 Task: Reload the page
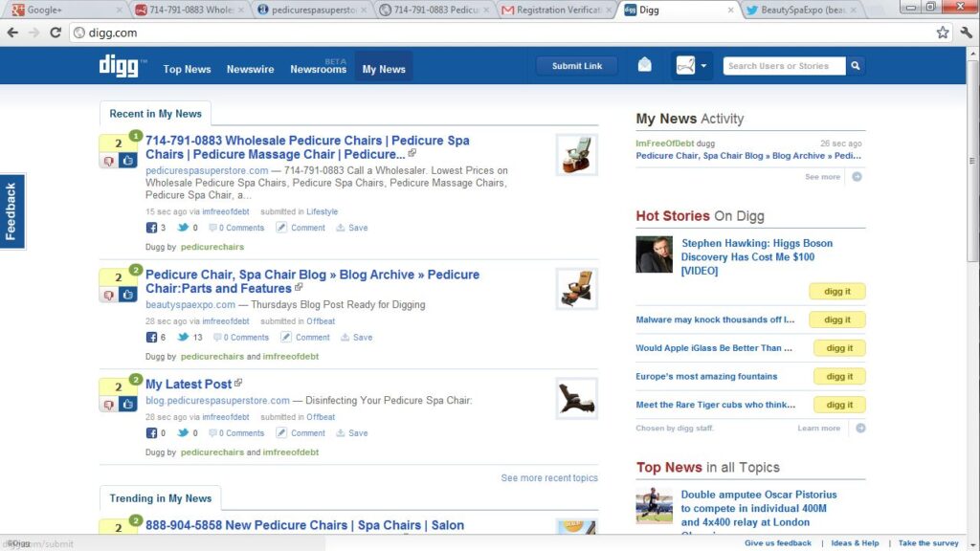[56, 33]
